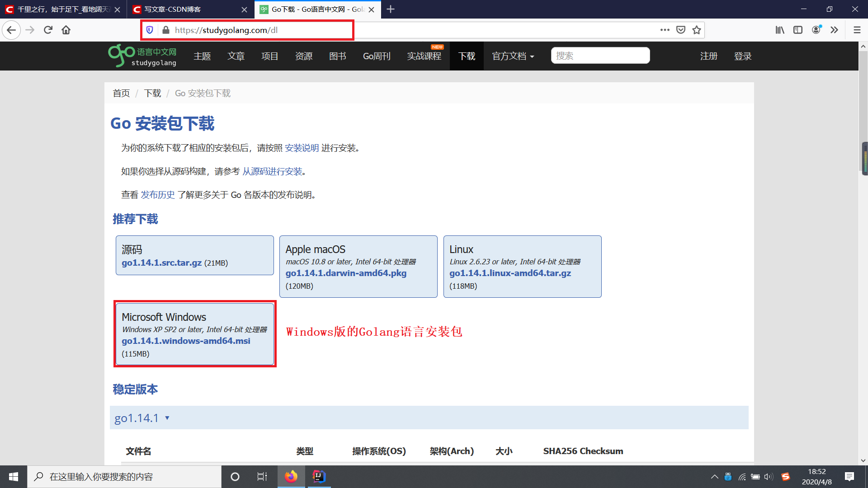
Task: Open the 项目 nav menu item
Action: click(x=270, y=56)
